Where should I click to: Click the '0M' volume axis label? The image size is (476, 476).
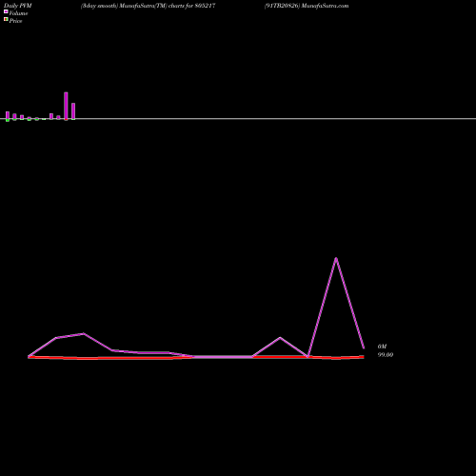tap(382, 347)
